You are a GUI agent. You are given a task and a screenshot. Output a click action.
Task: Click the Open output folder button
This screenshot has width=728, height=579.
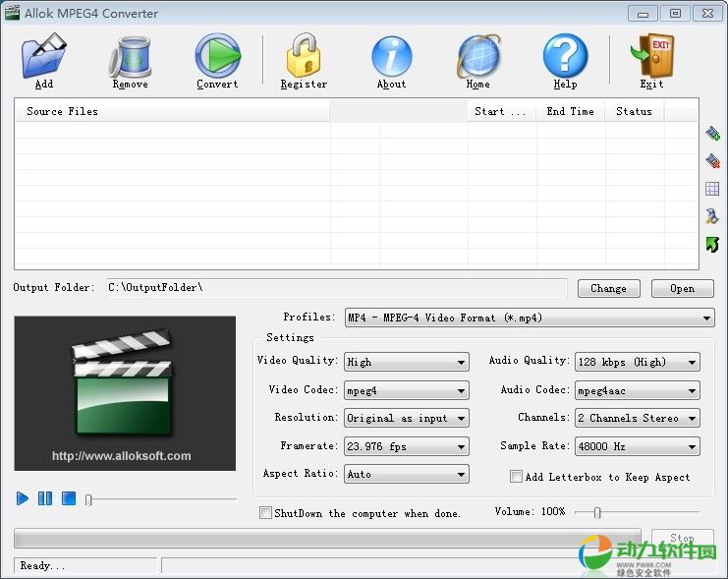click(x=682, y=288)
